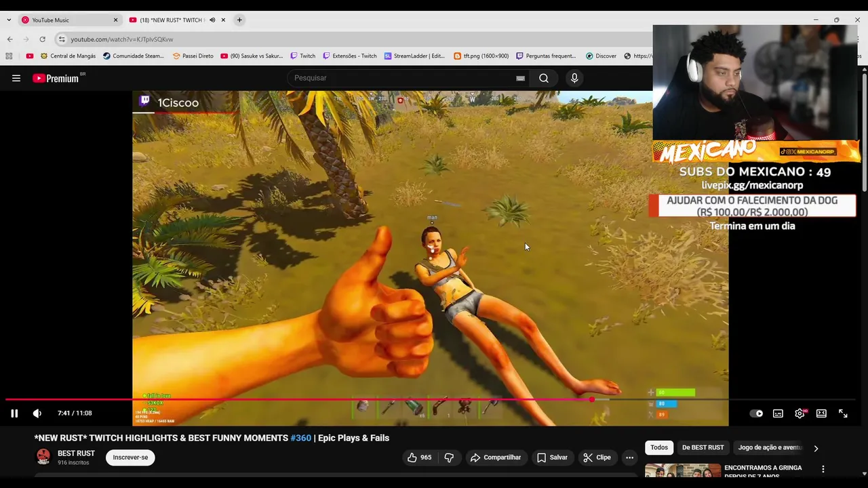Mute the tab via speaker icon
868x488 pixels.
[x=212, y=20]
